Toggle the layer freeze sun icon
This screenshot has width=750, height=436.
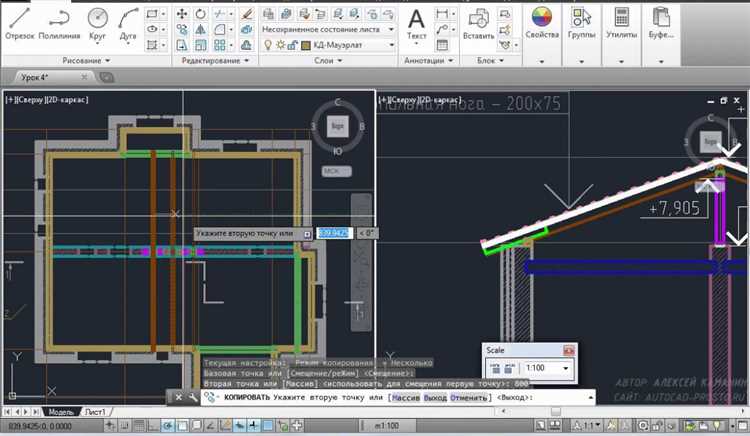pos(281,44)
